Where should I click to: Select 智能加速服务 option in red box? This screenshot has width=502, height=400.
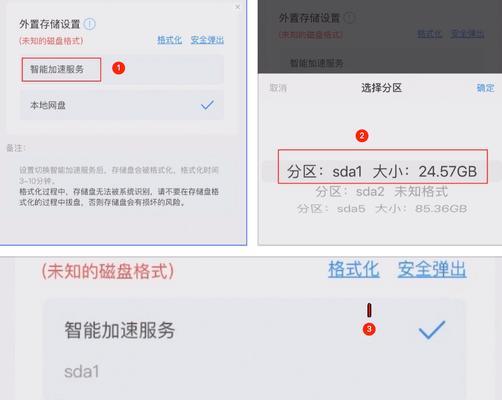pyautogui.click(x=61, y=69)
